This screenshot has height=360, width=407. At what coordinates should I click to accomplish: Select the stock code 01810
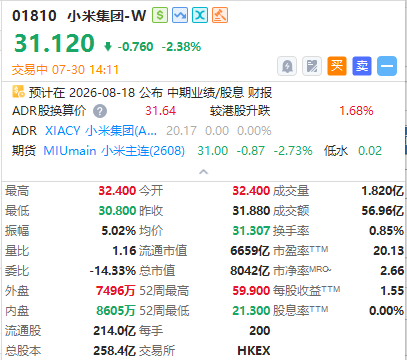34,16
